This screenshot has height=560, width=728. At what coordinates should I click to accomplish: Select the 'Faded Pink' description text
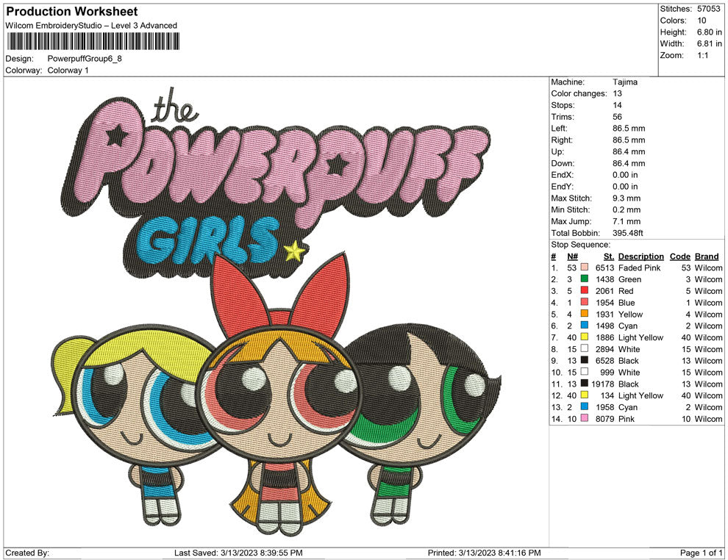click(639, 268)
